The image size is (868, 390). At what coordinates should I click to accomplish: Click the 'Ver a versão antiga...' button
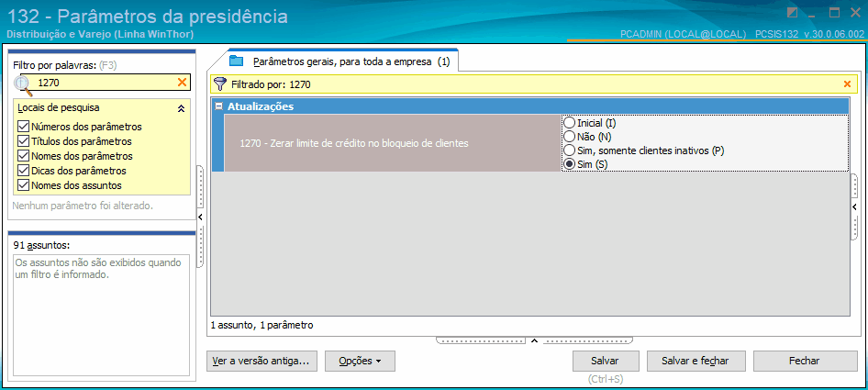click(x=262, y=362)
